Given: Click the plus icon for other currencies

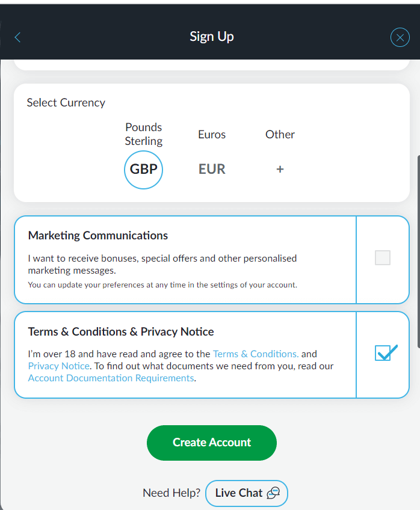Looking at the screenshot, I should pos(280,170).
